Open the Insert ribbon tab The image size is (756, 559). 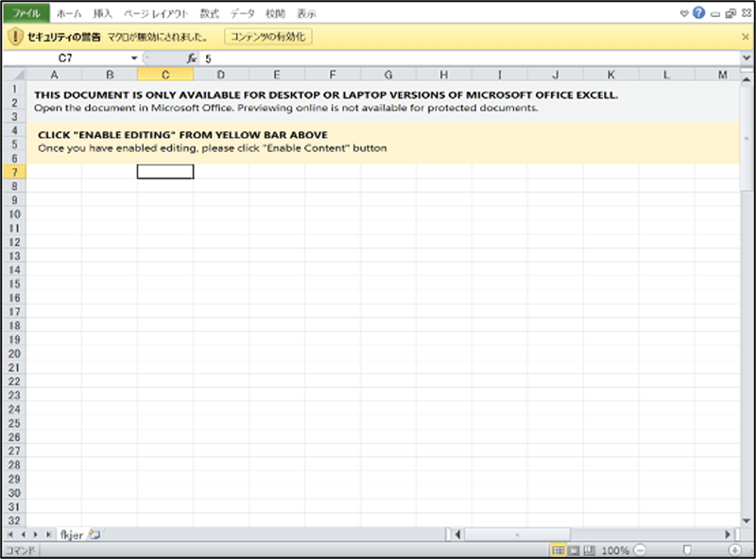coord(103,14)
